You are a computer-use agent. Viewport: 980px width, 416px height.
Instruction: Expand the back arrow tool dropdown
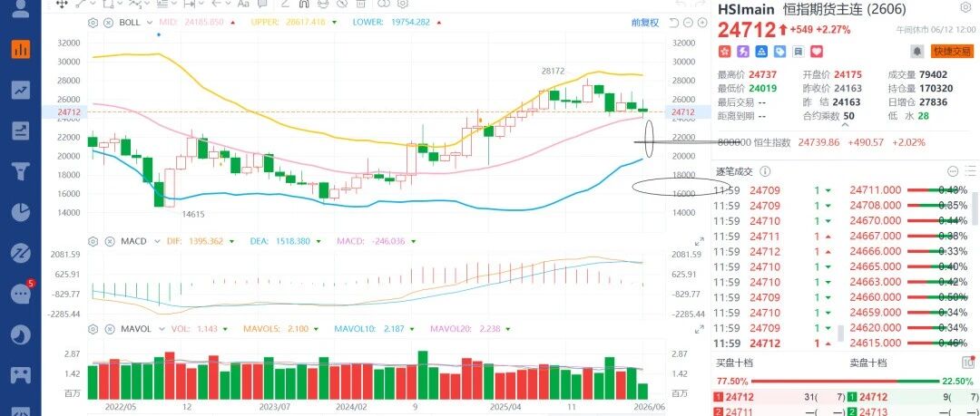point(228,4)
